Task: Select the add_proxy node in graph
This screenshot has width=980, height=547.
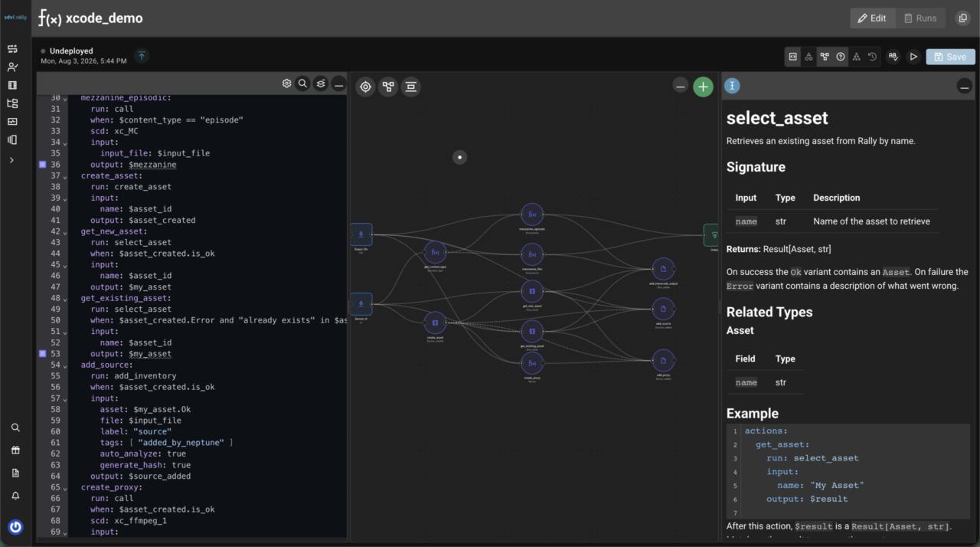Action: click(663, 361)
